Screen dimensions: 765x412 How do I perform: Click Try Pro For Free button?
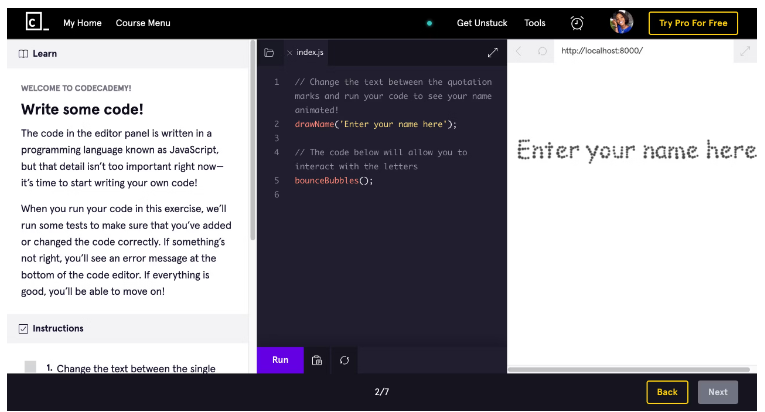point(693,23)
